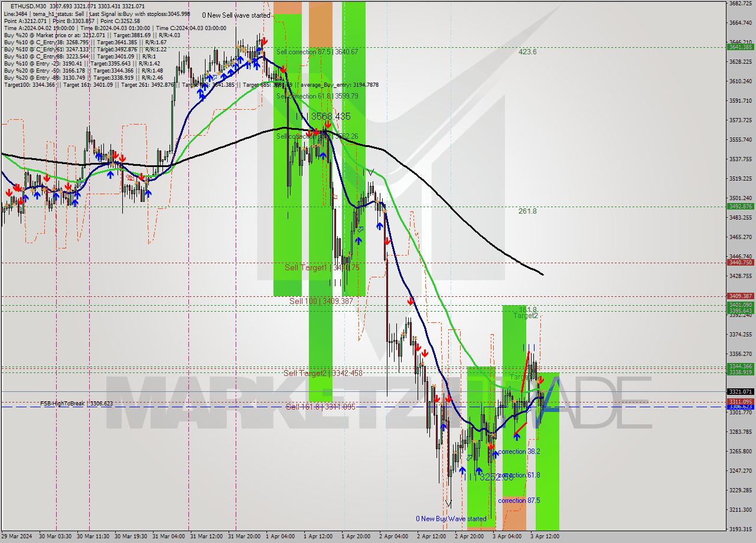This screenshot has height=543, width=756.
Task: Click the 3682.725 price axis value
Action: pyautogui.click(x=740, y=4)
